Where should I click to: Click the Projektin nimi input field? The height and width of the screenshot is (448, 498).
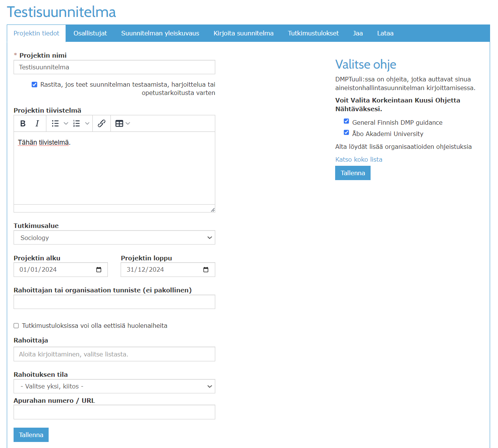point(114,67)
